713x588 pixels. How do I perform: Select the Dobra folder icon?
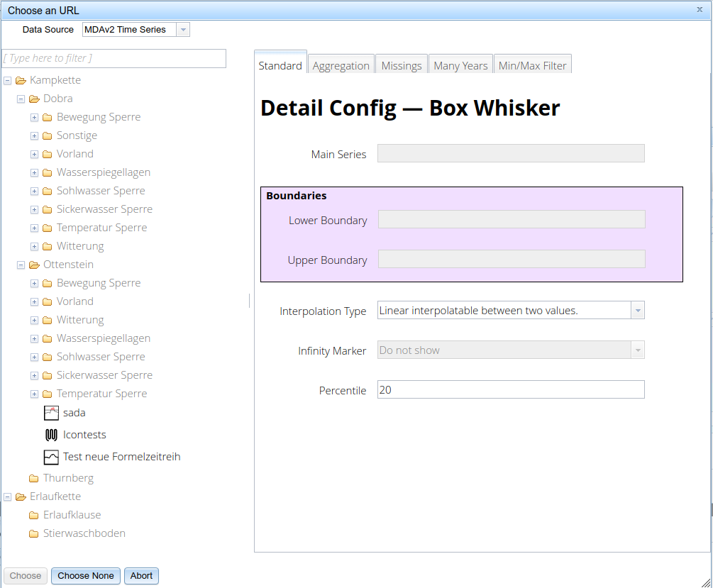point(34,99)
